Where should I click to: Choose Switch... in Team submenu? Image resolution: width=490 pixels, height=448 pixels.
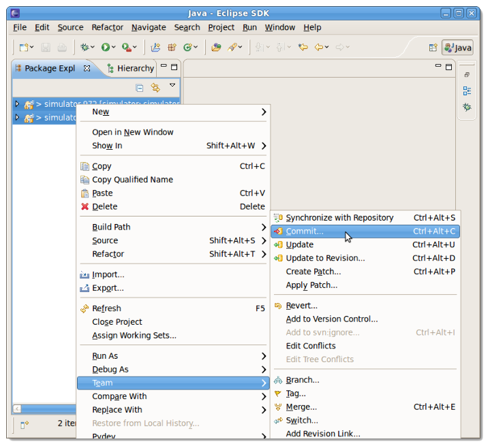[x=365, y=421]
